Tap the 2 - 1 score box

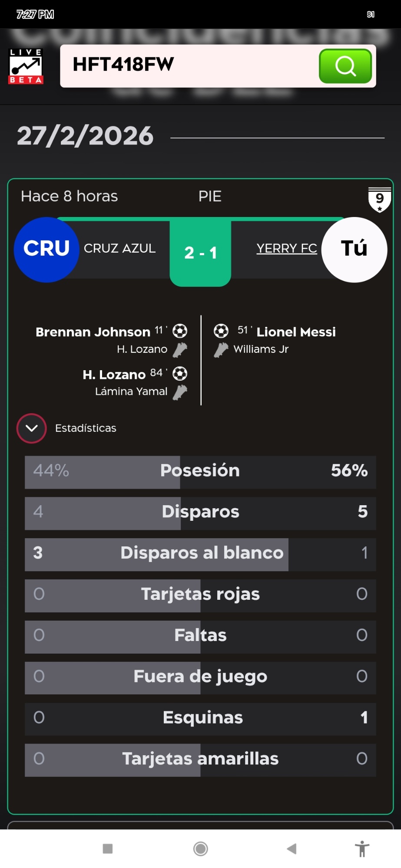[x=200, y=253]
